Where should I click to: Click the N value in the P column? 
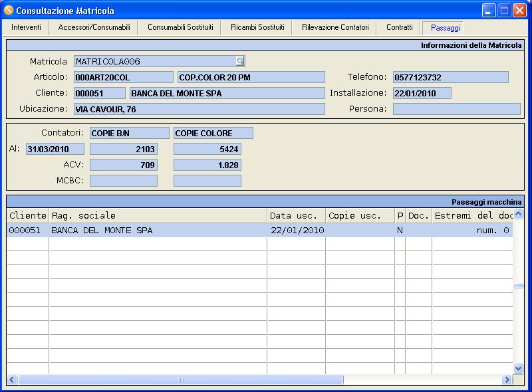400,231
